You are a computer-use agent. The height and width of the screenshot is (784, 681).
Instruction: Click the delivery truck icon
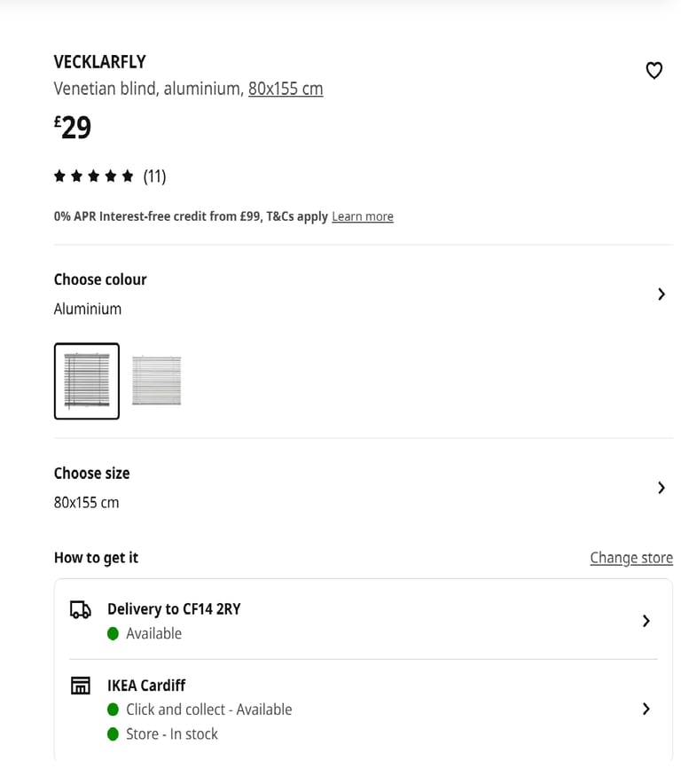click(81, 610)
